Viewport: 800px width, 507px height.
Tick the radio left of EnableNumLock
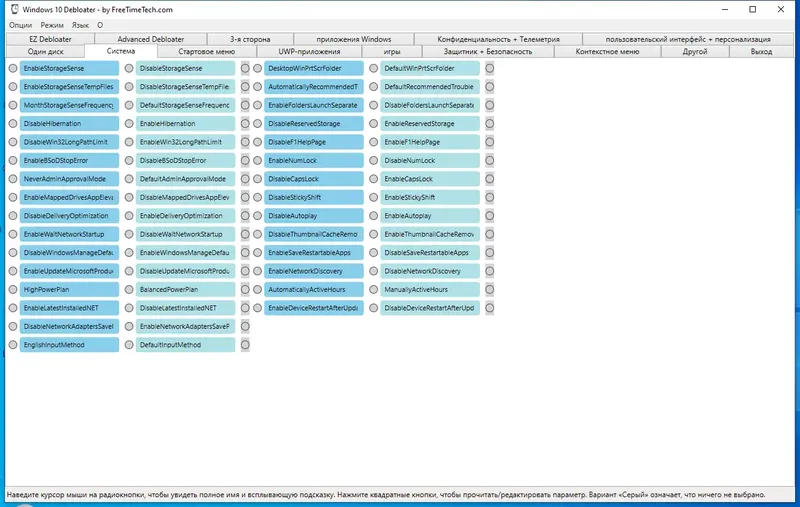(258, 160)
